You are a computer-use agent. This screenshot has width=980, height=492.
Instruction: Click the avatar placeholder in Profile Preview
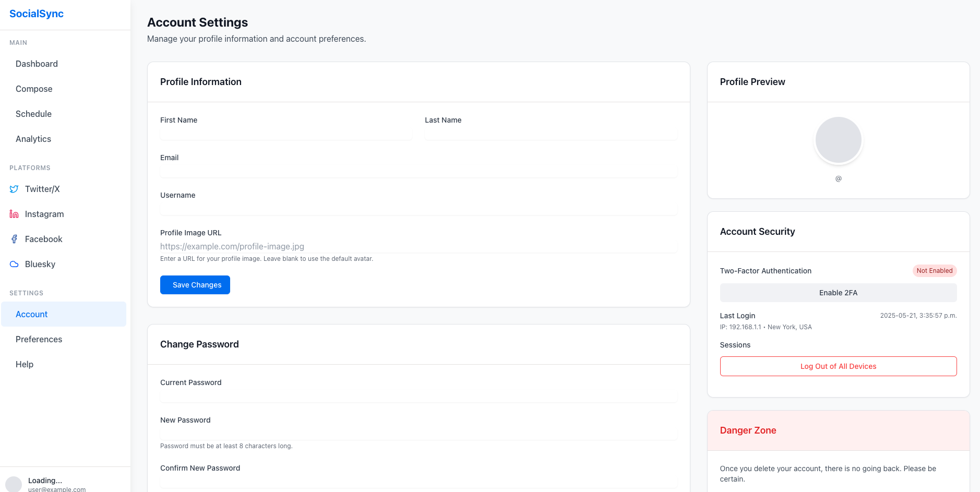[838, 139]
